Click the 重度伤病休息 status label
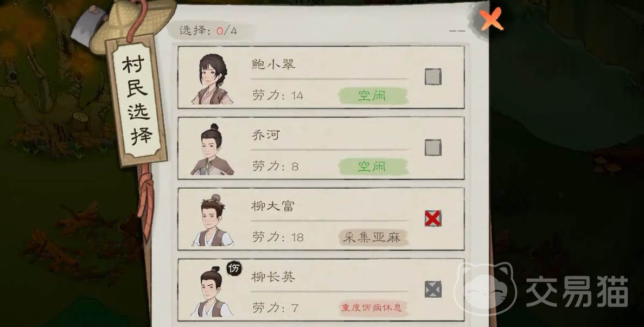 tap(373, 307)
